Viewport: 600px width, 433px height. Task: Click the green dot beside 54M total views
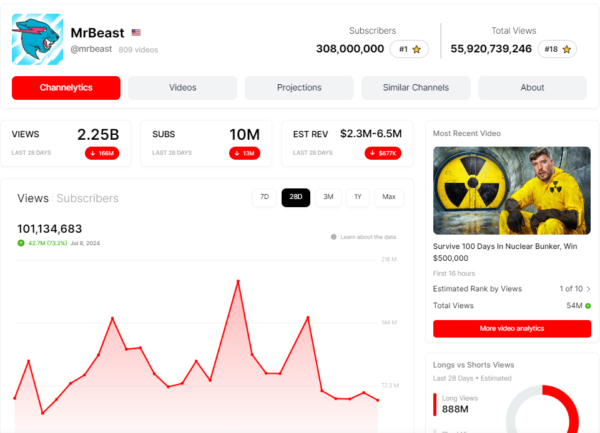point(588,306)
